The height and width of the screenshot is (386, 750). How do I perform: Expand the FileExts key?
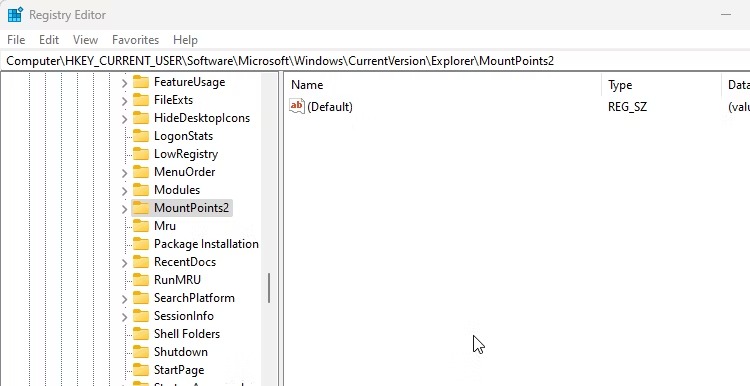[x=124, y=100]
